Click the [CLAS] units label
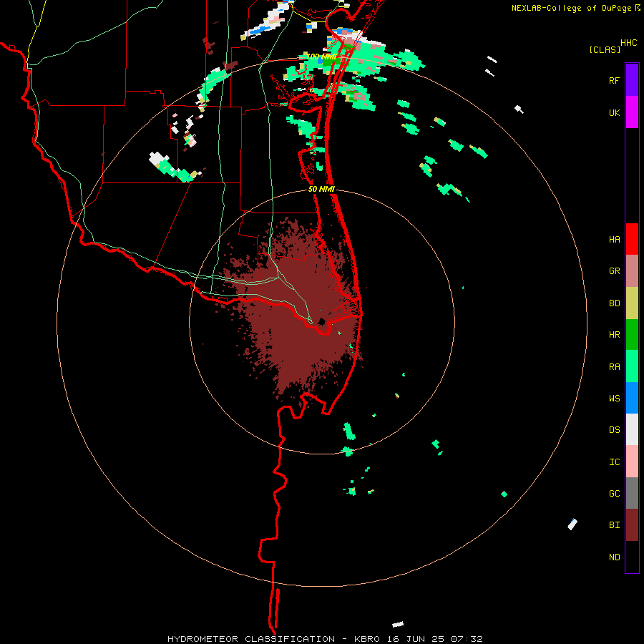 605,49
